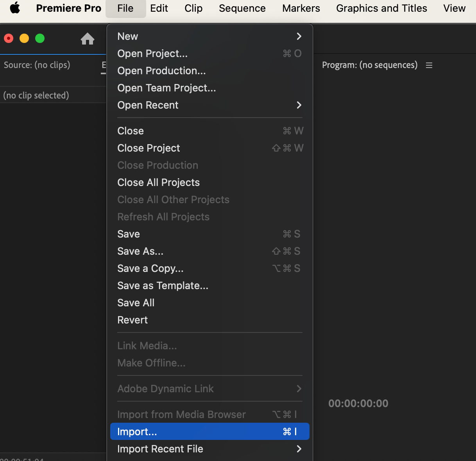
Task: Choose Open Project... from File menu
Action: (210, 54)
